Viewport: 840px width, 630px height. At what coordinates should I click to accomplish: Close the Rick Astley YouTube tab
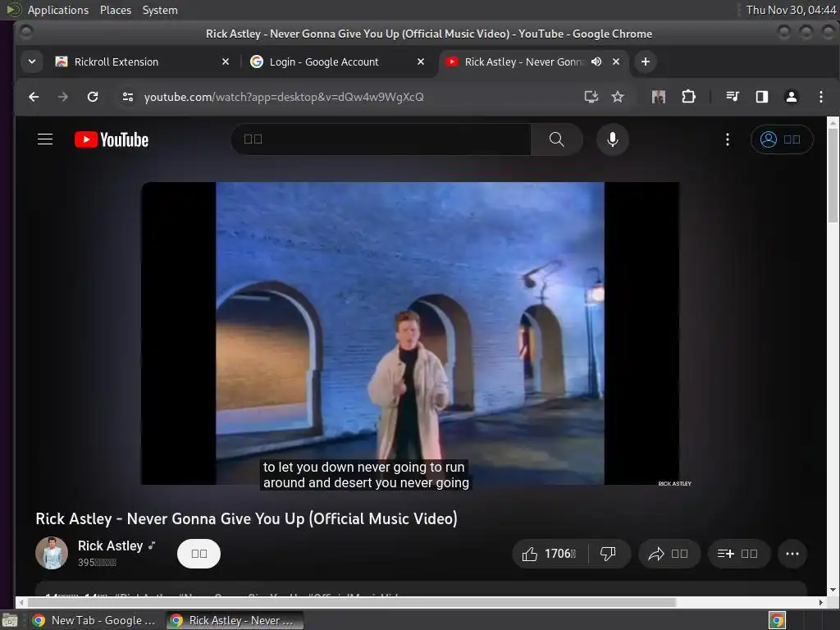click(x=616, y=62)
